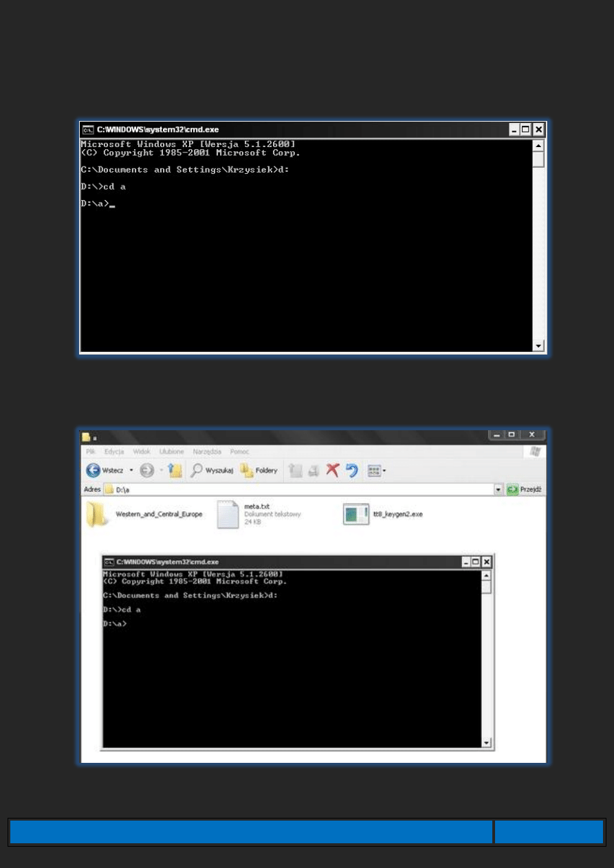Click scroll down arrow in top cmd window

(538, 346)
